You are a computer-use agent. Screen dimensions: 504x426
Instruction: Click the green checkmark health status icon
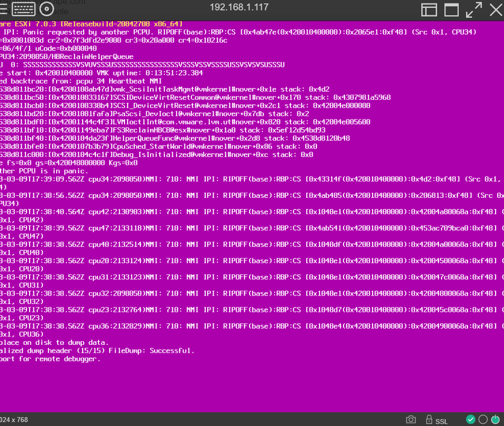(x=471, y=419)
